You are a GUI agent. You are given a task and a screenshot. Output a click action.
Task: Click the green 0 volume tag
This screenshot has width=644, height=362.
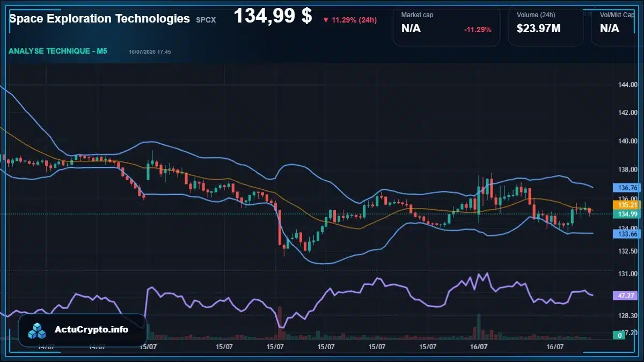click(x=620, y=335)
